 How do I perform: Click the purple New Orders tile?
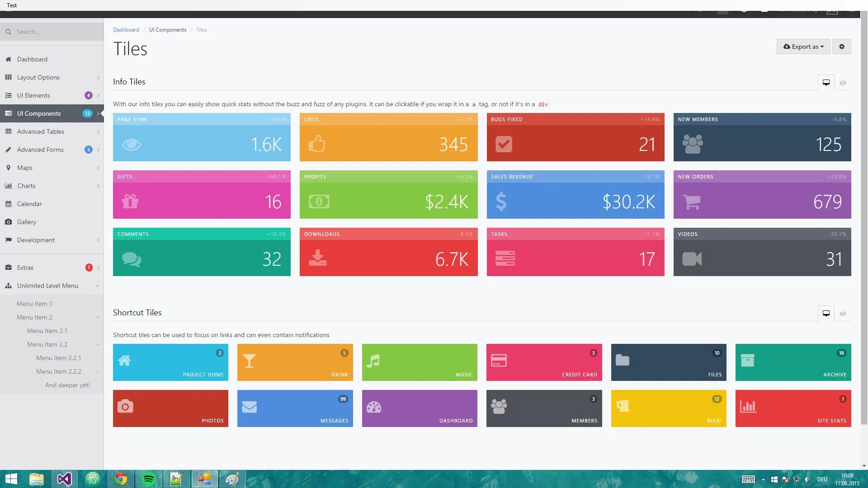coord(762,195)
